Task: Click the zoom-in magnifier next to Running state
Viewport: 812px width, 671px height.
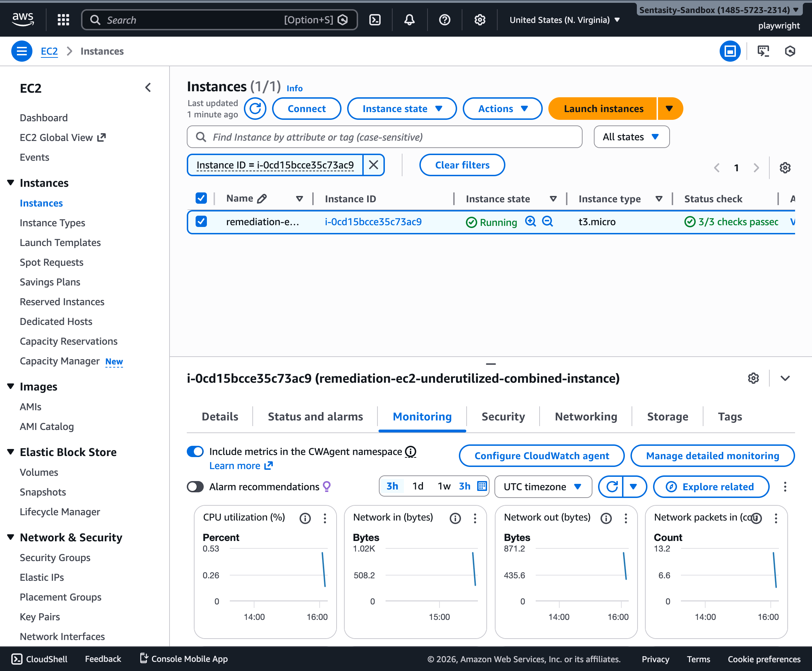Action: (530, 222)
